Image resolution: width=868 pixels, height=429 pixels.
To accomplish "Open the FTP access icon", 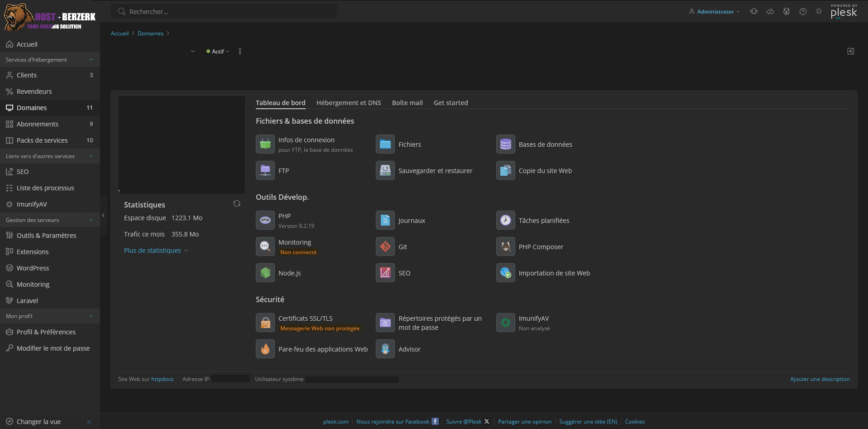I will click(265, 171).
